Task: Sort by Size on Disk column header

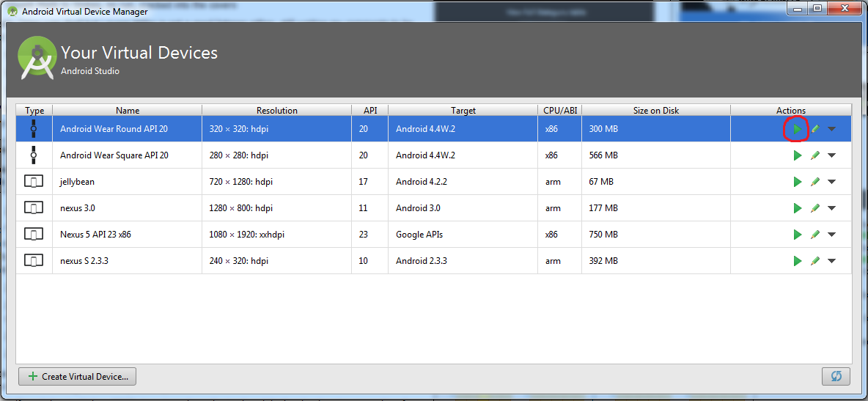Action: pyautogui.click(x=656, y=110)
